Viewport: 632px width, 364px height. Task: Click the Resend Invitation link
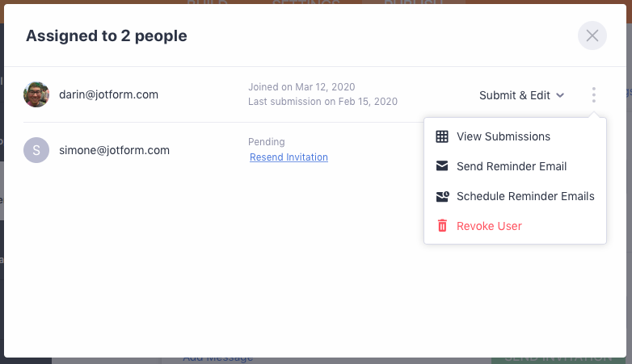(x=289, y=157)
